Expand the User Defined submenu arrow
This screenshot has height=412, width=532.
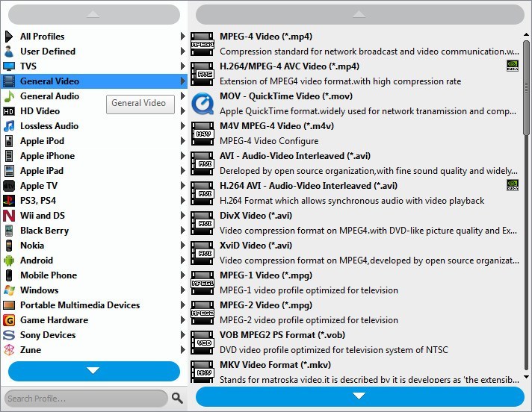pyautogui.click(x=183, y=51)
